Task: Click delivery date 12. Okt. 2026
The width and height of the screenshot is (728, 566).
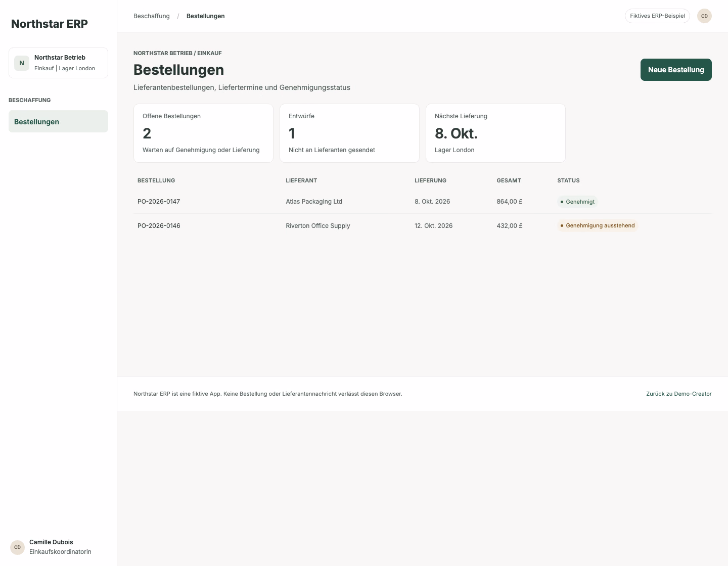Action: (434, 226)
